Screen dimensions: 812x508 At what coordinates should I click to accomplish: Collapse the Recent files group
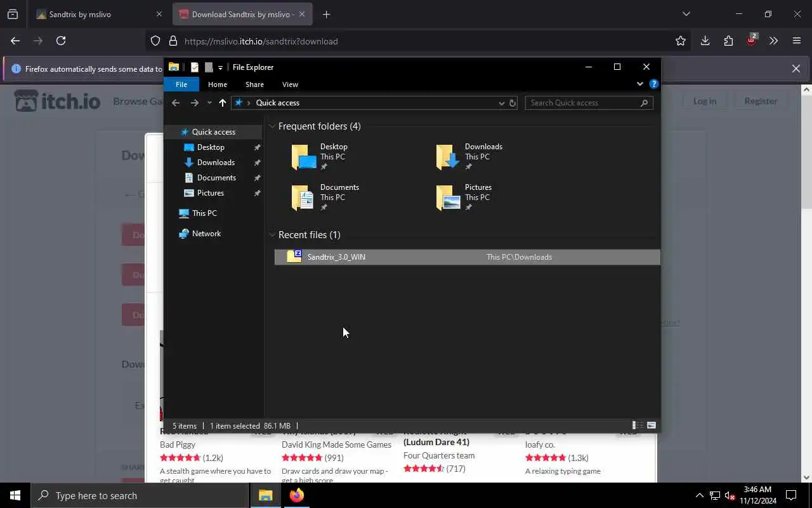coord(272,235)
